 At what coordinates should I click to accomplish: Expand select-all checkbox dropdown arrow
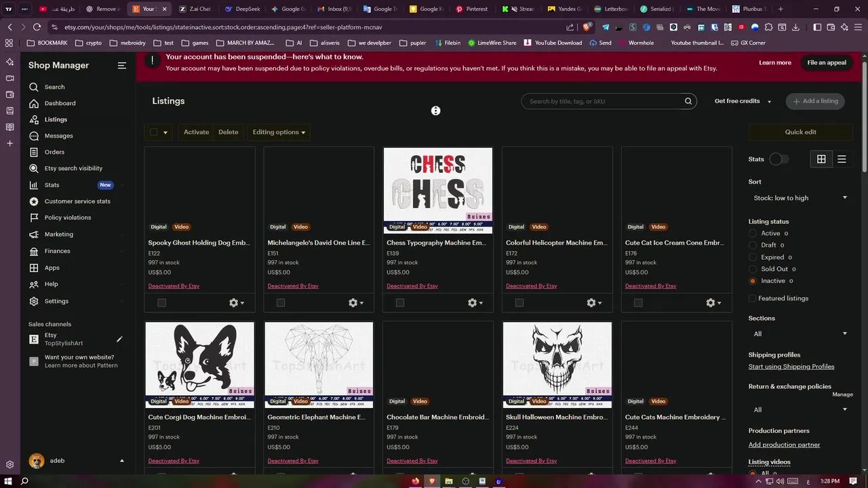pyautogui.click(x=165, y=133)
